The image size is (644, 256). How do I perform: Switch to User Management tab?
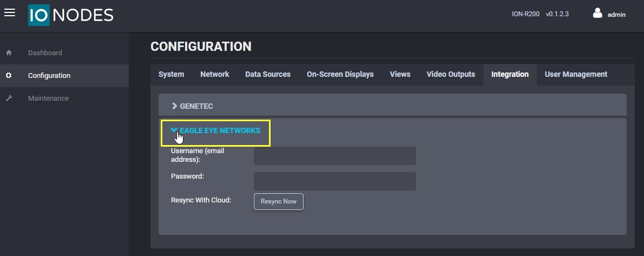(x=576, y=74)
